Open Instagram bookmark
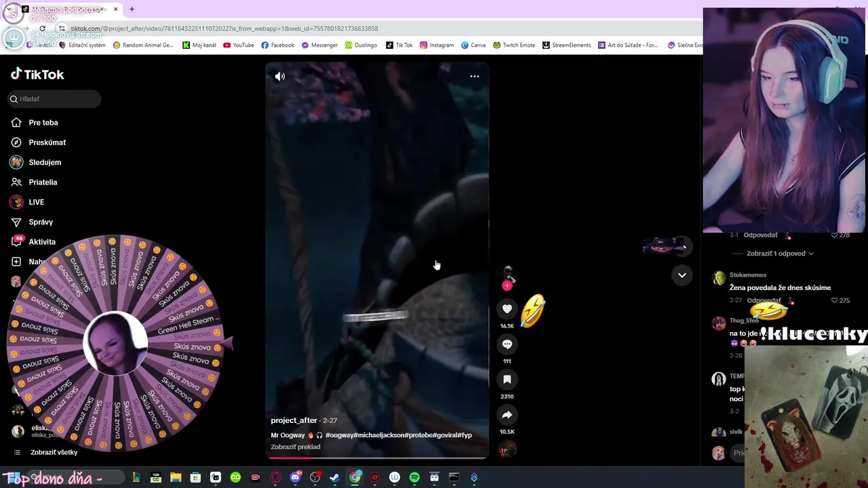868x488 pixels. click(x=437, y=45)
